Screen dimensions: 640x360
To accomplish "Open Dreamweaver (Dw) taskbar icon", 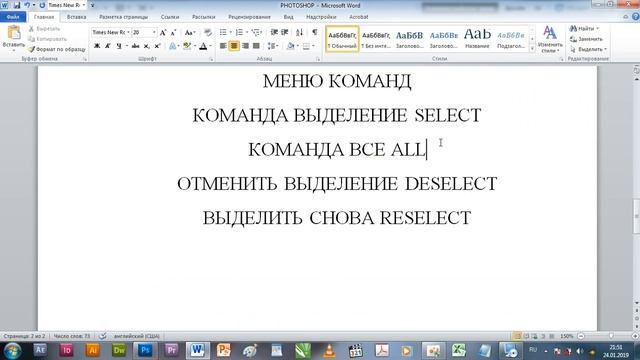I will coord(119,350).
